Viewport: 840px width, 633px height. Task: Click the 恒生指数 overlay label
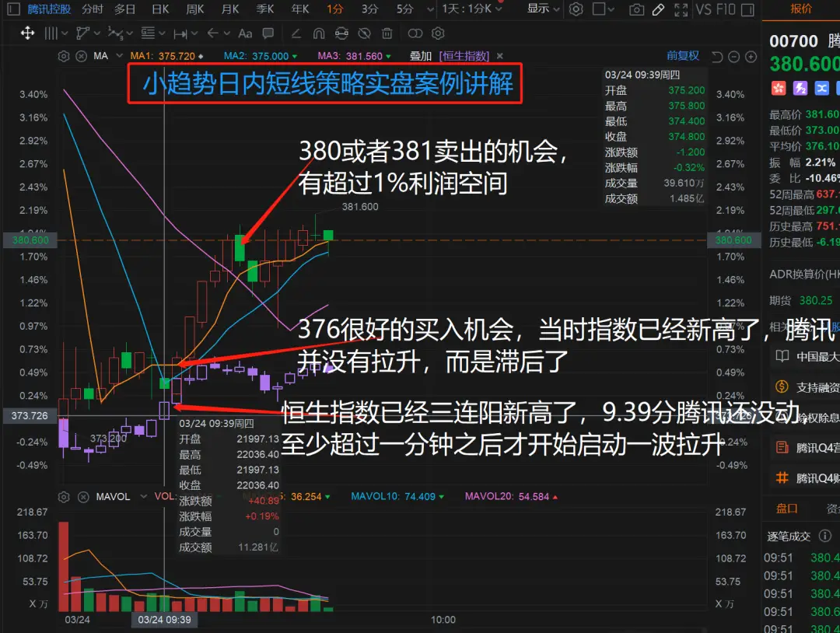tap(464, 56)
